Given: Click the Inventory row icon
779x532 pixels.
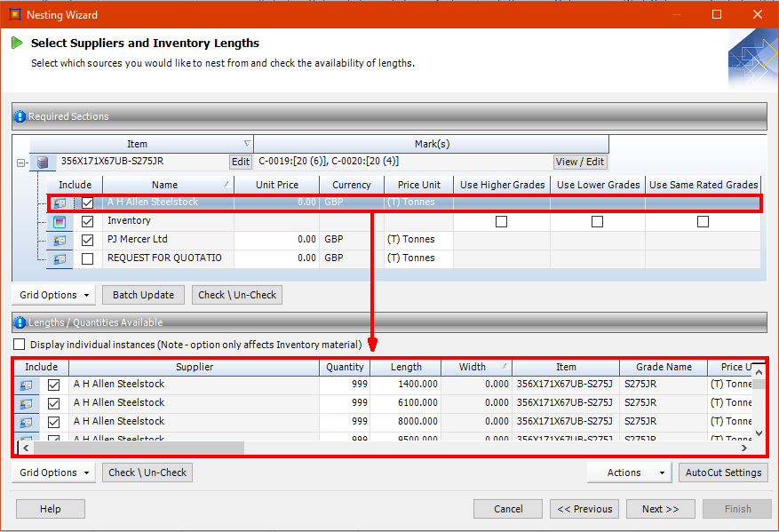Looking at the screenshot, I should pyautogui.click(x=60, y=221).
